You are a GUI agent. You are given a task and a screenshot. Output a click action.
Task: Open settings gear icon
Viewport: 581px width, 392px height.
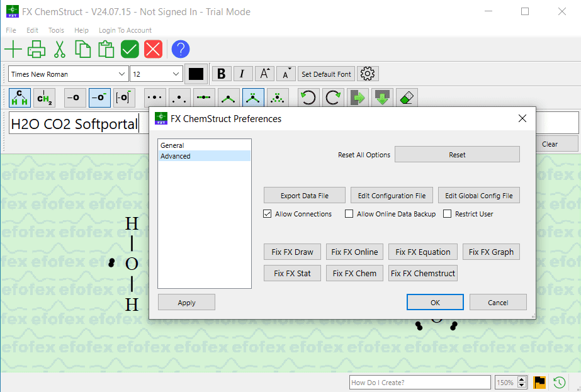[x=368, y=74]
